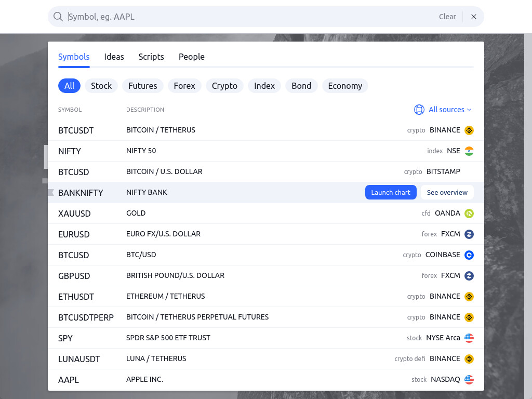Click Binance logo on LUNAUSDT row
Image resolution: width=532 pixels, height=399 pixels.
[x=469, y=358]
